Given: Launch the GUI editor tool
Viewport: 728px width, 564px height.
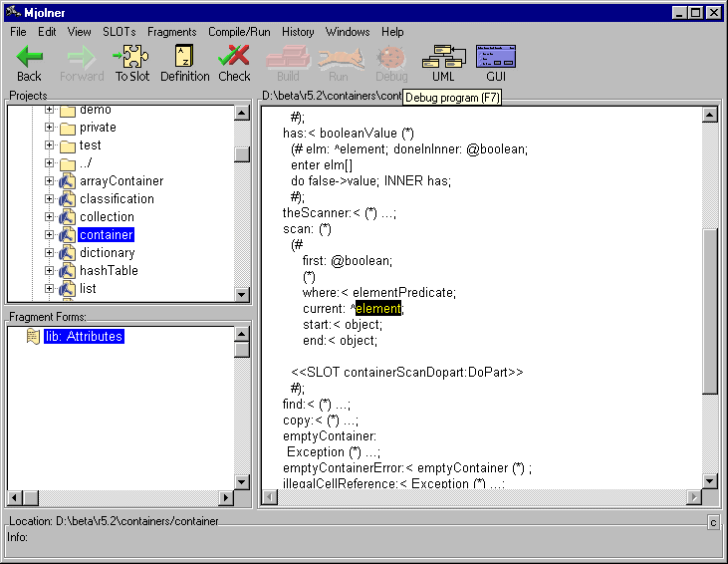Looking at the screenshot, I should pyautogui.click(x=495, y=57).
